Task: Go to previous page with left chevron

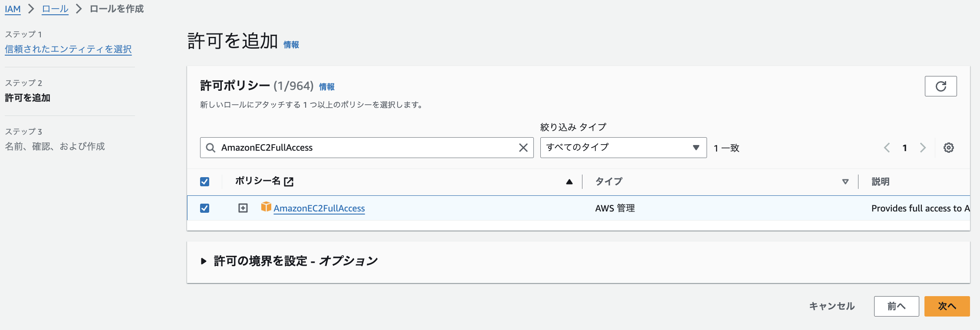Action: click(887, 148)
